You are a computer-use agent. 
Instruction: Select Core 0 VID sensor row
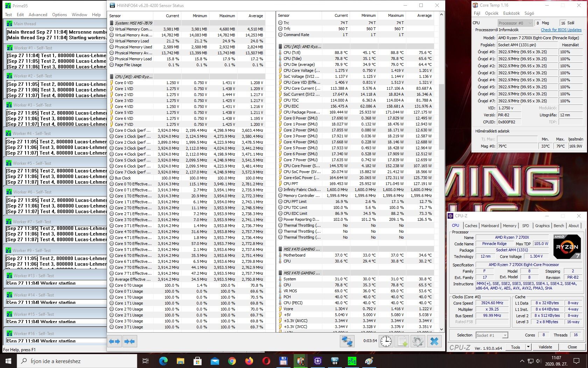187,83
